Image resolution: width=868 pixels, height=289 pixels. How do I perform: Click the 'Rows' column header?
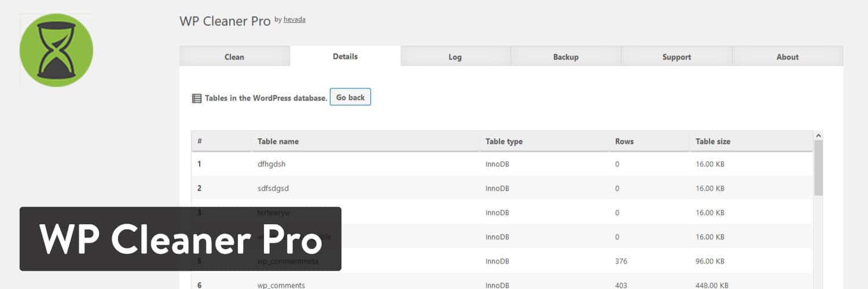tap(649, 141)
